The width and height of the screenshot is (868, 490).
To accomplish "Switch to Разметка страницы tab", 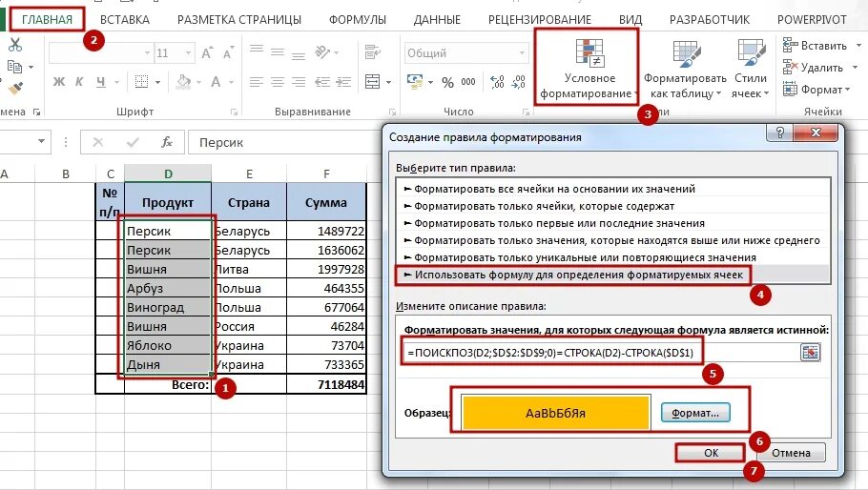I will click(239, 19).
